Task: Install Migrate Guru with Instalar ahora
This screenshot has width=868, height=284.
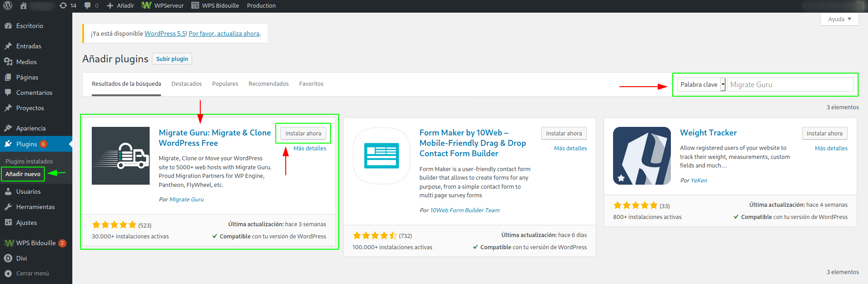Action: (x=303, y=133)
